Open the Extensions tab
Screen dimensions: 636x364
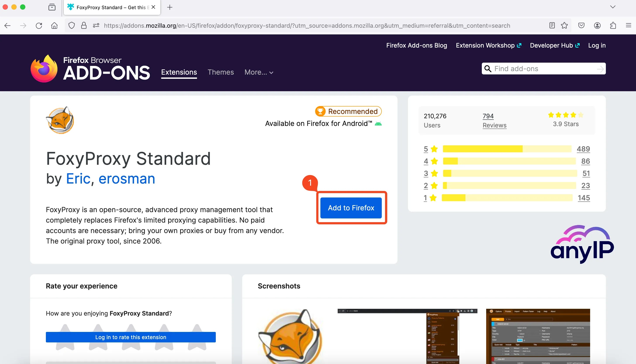coord(179,72)
